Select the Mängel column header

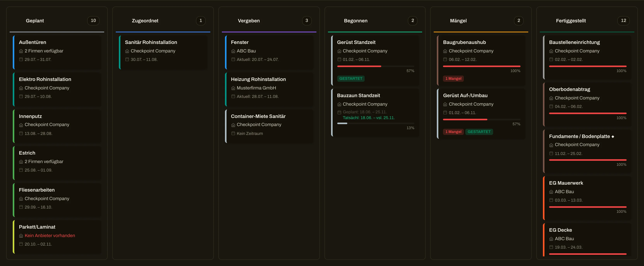[458, 21]
